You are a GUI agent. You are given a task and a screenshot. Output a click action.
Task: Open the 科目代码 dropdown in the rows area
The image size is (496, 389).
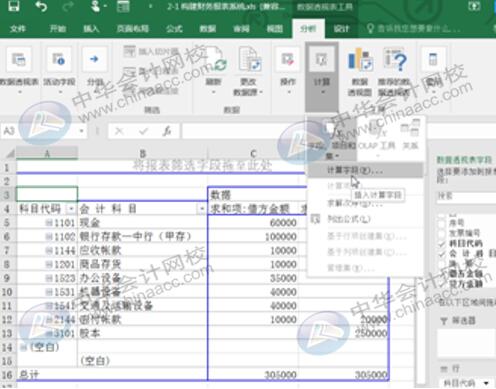pos(487,383)
